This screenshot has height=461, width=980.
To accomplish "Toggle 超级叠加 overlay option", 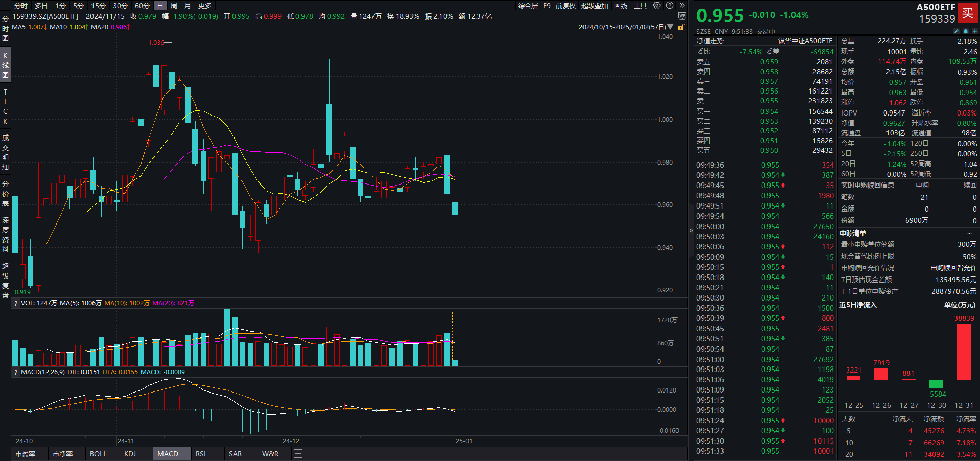I will point(594,6).
